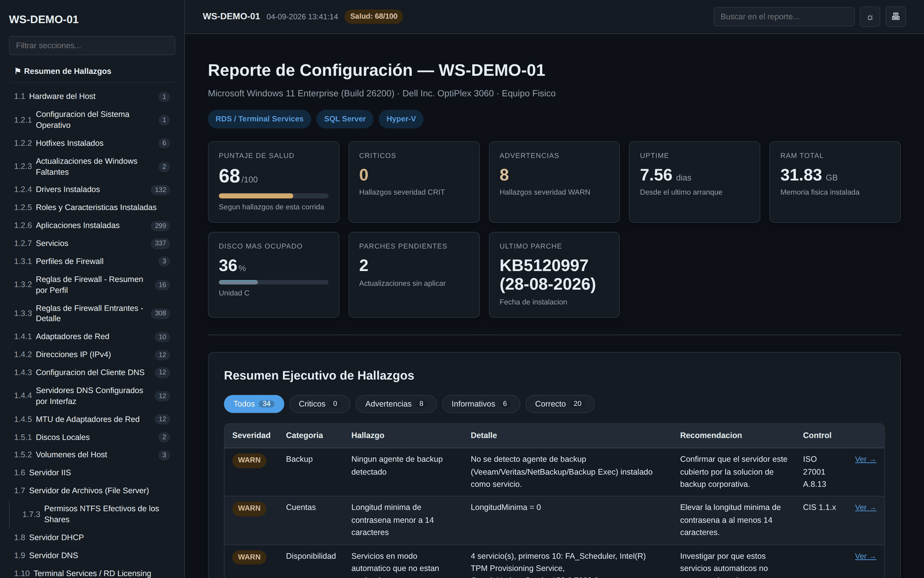The image size is (924, 578).
Task: Click the WARN badge in Backup row
Action: [249, 460]
